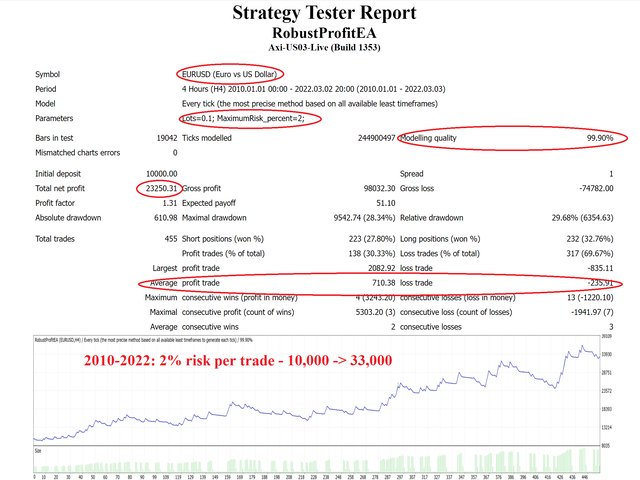Click maximum consecutive losses value 13 (-1220.10)
640x480 pixels.
pos(590,298)
